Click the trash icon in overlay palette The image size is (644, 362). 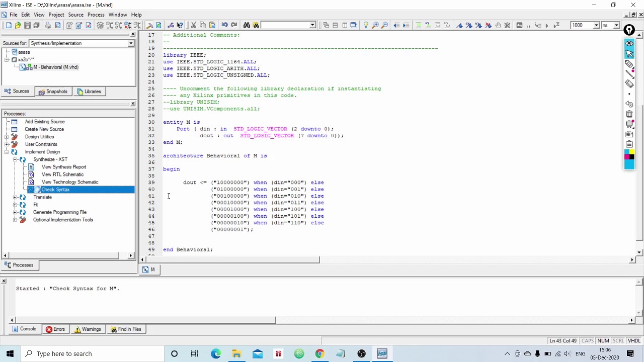[629, 114]
